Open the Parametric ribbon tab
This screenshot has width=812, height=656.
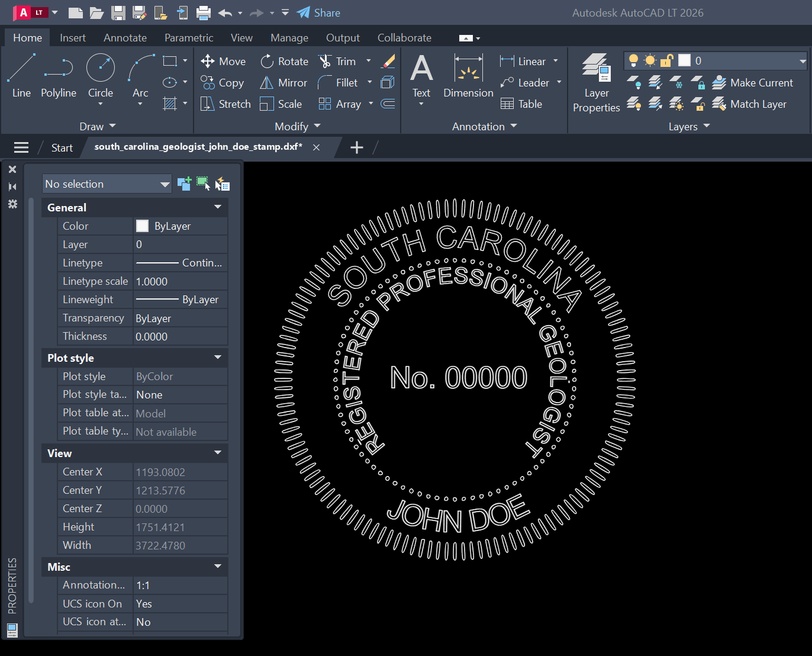[x=189, y=38]
